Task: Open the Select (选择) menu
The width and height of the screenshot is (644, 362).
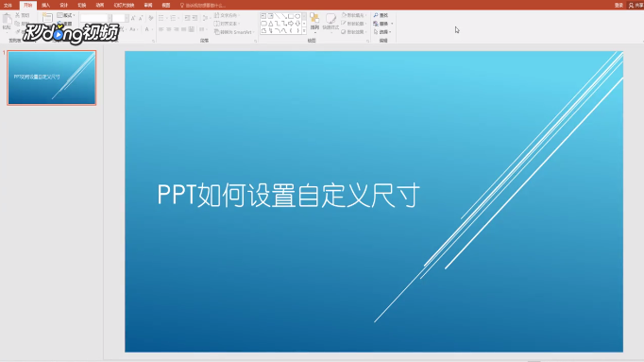Action: (382, 31)
